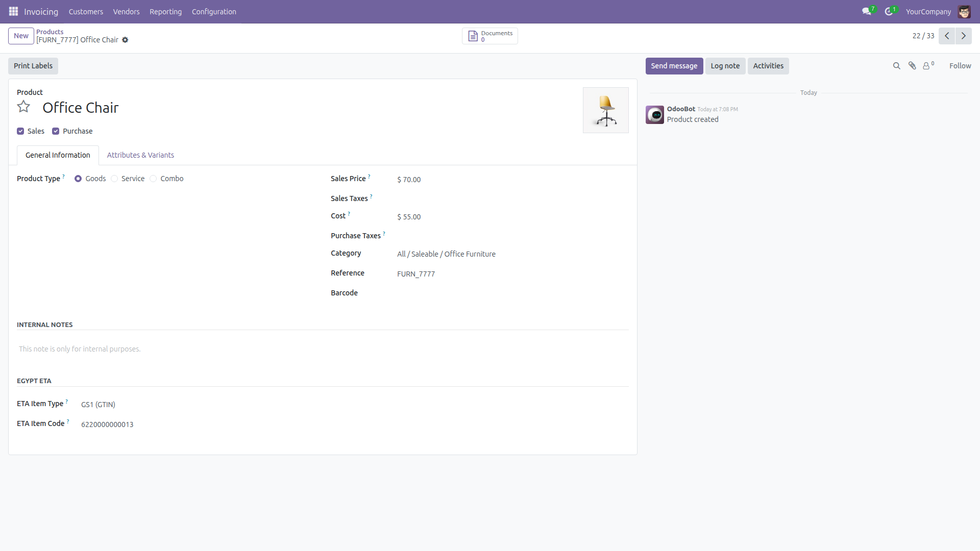Switch to Attributes & Variants tab
Viewport: 980px width, 551px height.
140,155
